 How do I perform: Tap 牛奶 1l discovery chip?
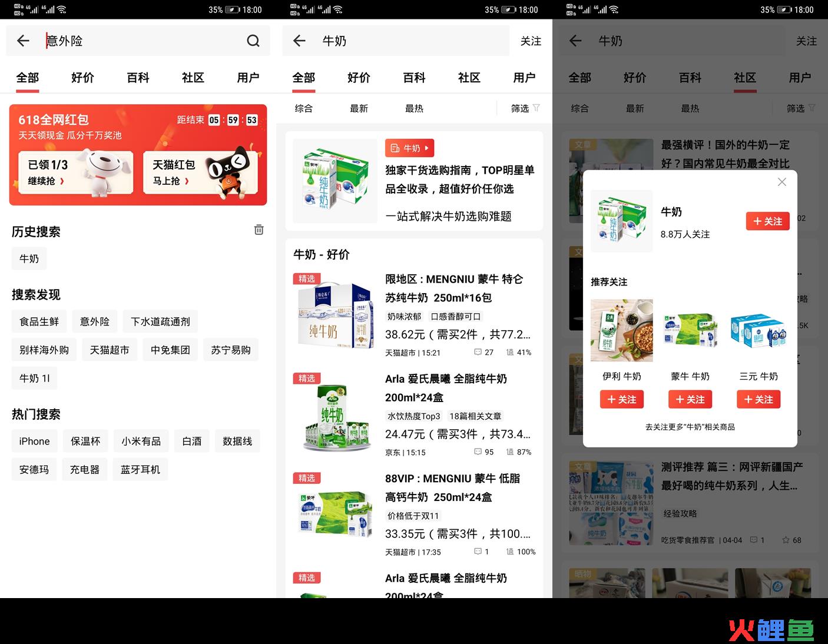point(35,378)
